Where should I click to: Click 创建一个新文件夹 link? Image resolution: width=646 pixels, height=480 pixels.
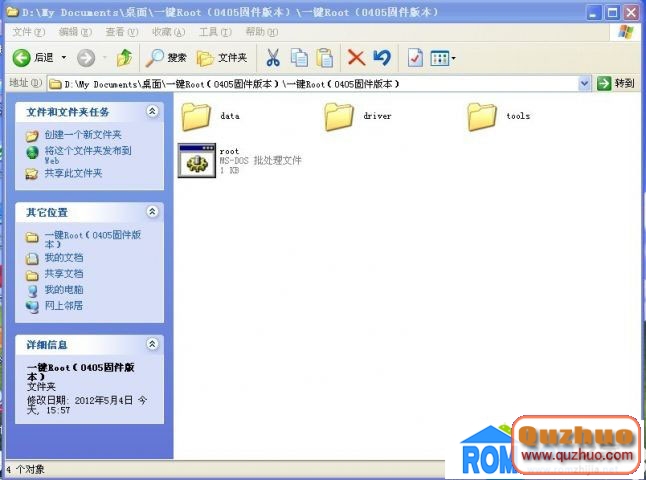(83, 135)
